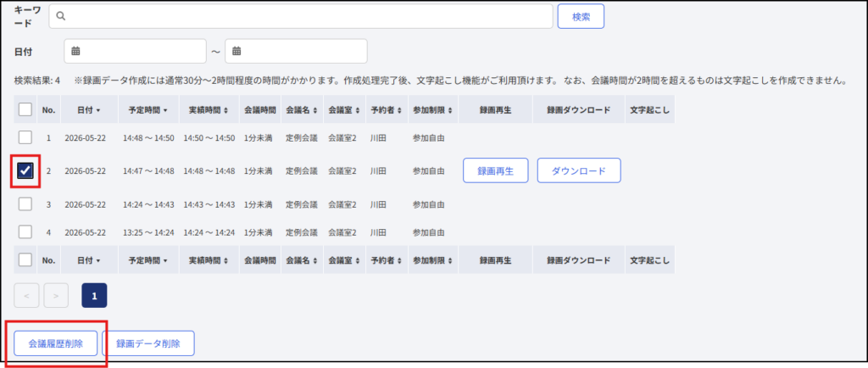Sort by 予定時間 in the header row

pos(147,110)
